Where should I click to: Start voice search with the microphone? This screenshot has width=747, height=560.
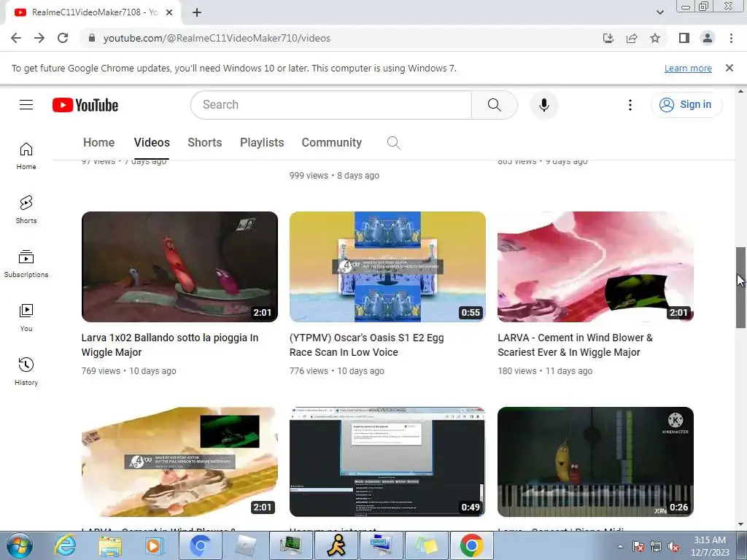[x=544, y=105]
